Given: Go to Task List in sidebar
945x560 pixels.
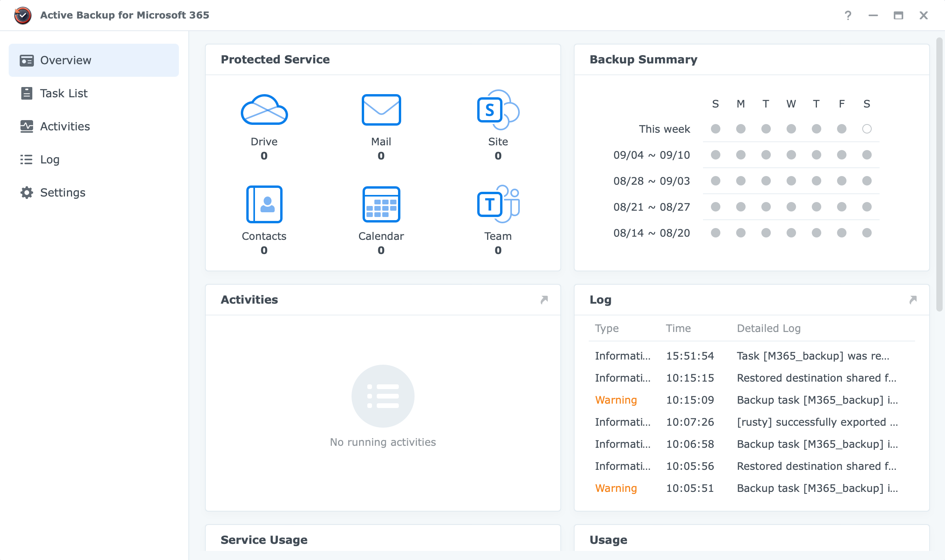Looking at the screenshot, I should [94, 93].
